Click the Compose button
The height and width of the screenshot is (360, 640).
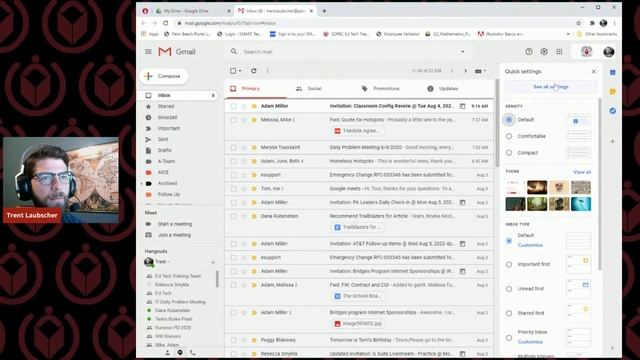164,76
